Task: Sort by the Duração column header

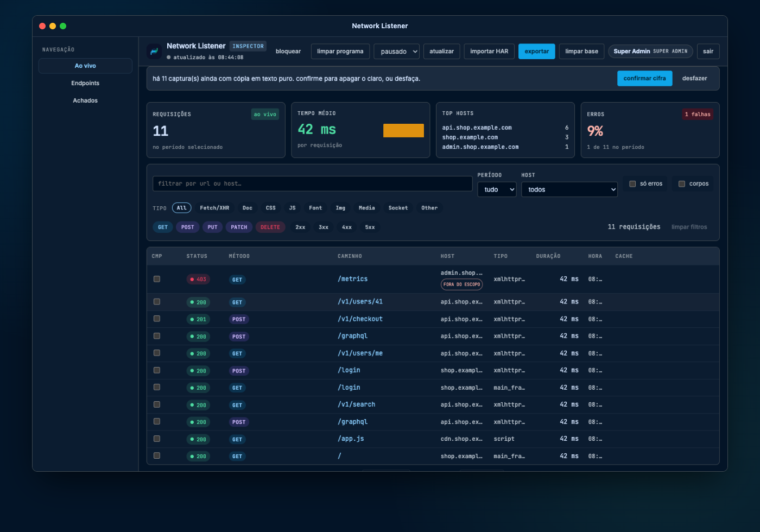Action: [548, 256]
